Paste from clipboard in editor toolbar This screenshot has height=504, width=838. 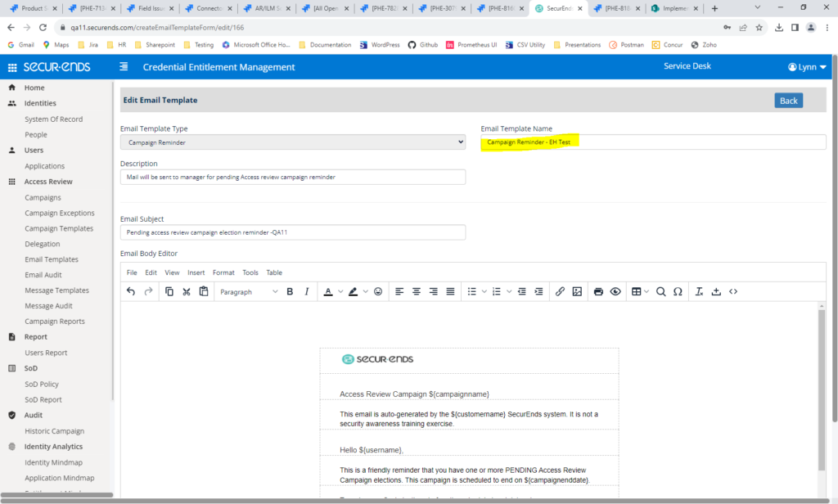point(204,291)
